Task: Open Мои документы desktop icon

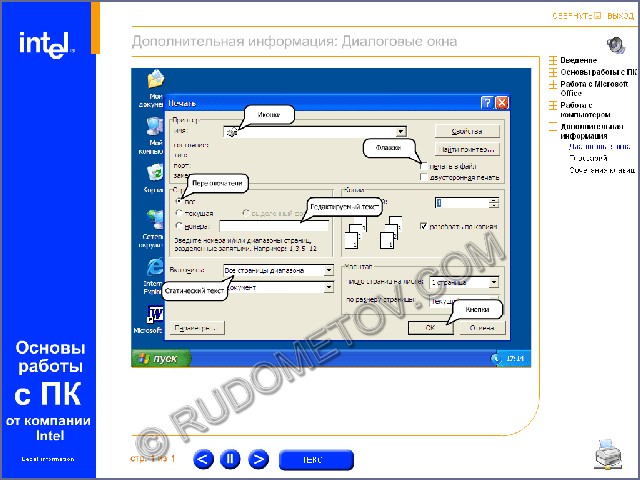Action: (x=154, y=88)
